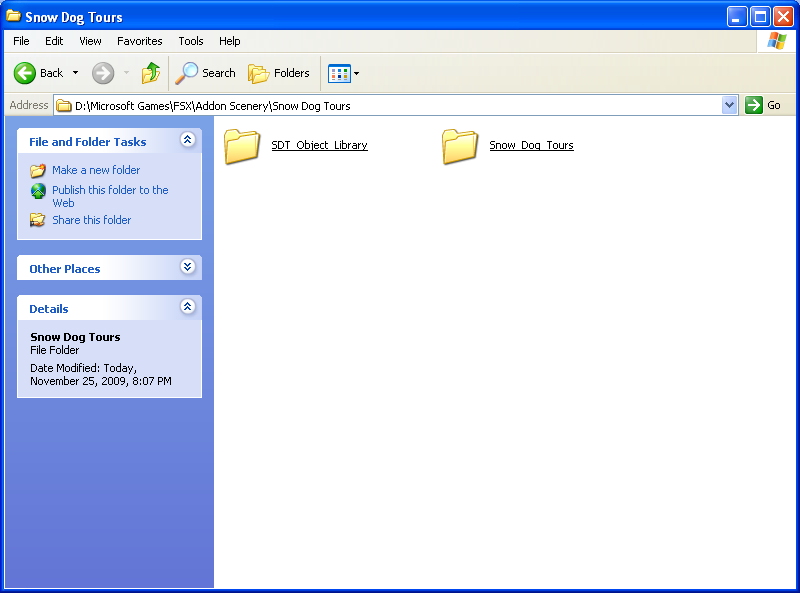
Task: Select the Snow_Dog_Tours folder icon
Action: [x=460, y=146]
